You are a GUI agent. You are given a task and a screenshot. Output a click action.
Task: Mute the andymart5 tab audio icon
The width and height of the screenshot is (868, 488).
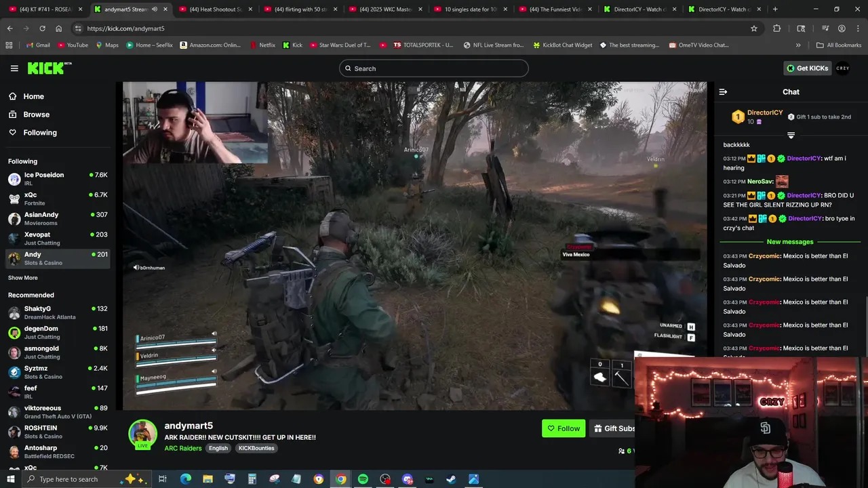(x=154, y=9)
